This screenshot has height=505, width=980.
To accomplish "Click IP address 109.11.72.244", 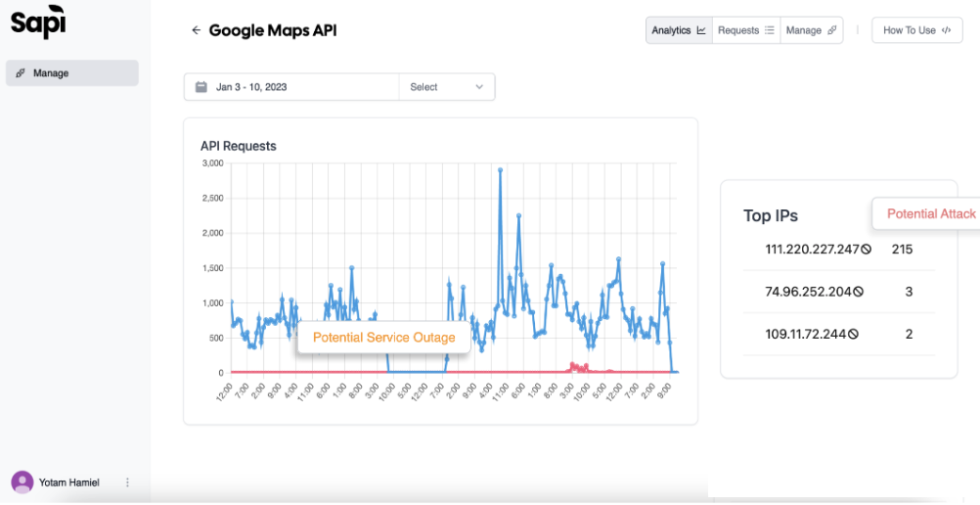I will pyautogui.click(x=806, y=334).
